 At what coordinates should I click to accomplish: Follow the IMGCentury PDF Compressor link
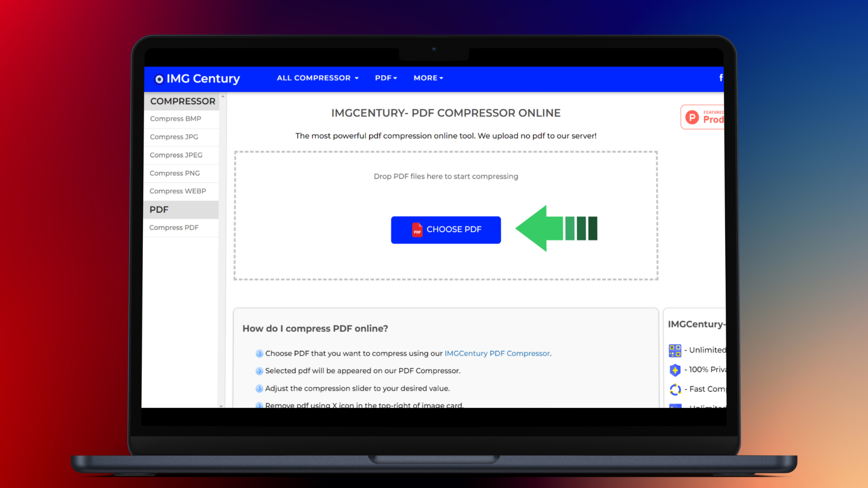pyautogui.click(x=497, y=353)
